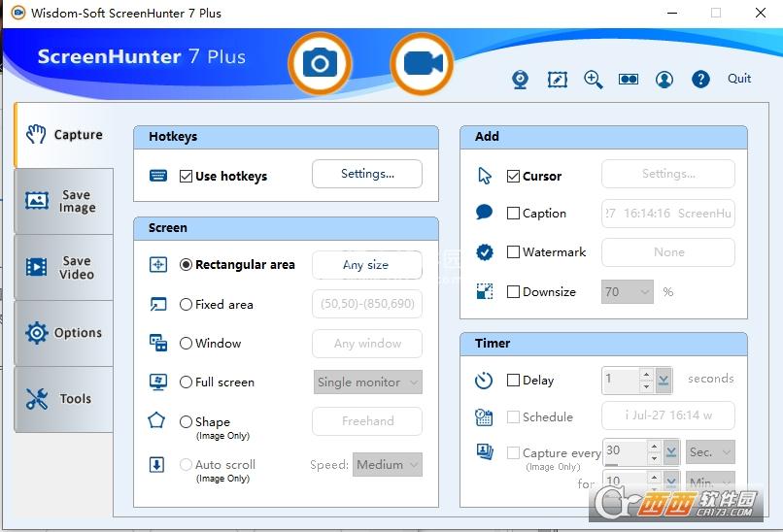Screen dimensions: 783x532
Task: Click the keyboard icon beside Use hotkeys
Action: pyautogui.click(x=158, y=176)
